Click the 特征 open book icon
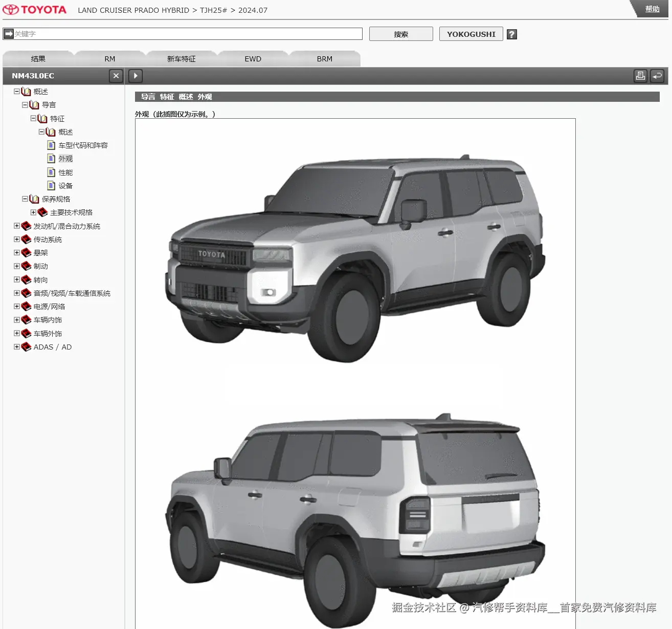Screen dimensions: 672x629 (42, 119)
